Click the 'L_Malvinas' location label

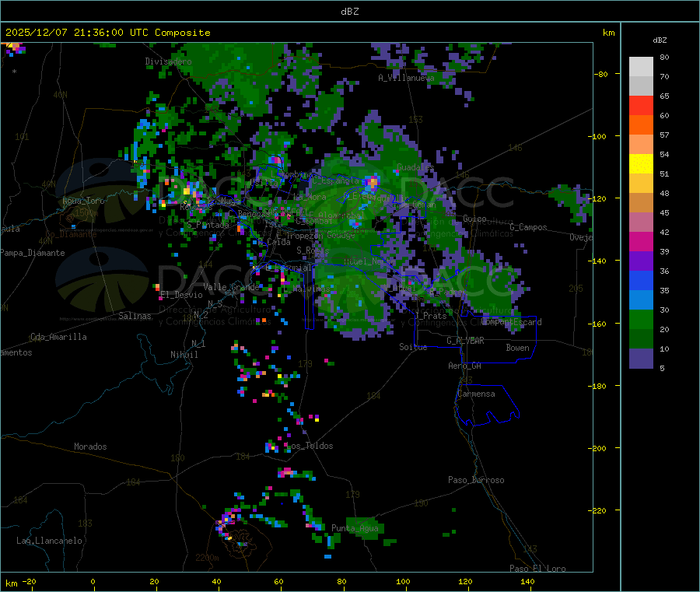pos(306,289)
